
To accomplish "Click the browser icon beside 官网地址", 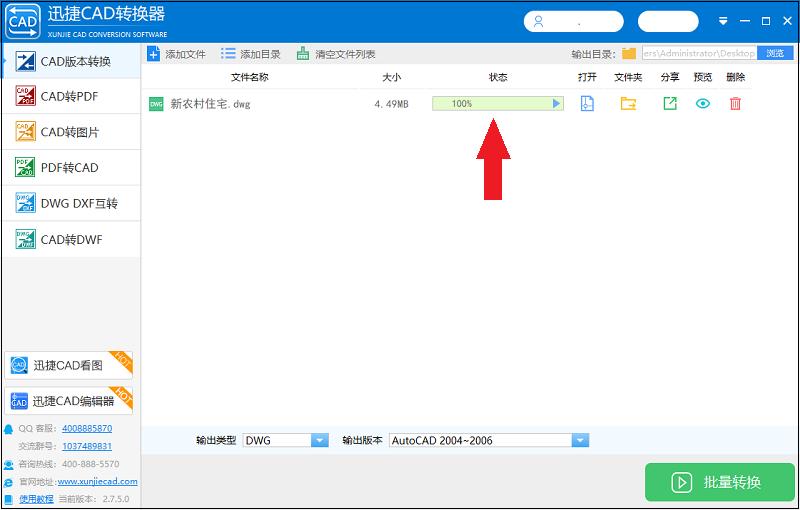I will point(9,482).
